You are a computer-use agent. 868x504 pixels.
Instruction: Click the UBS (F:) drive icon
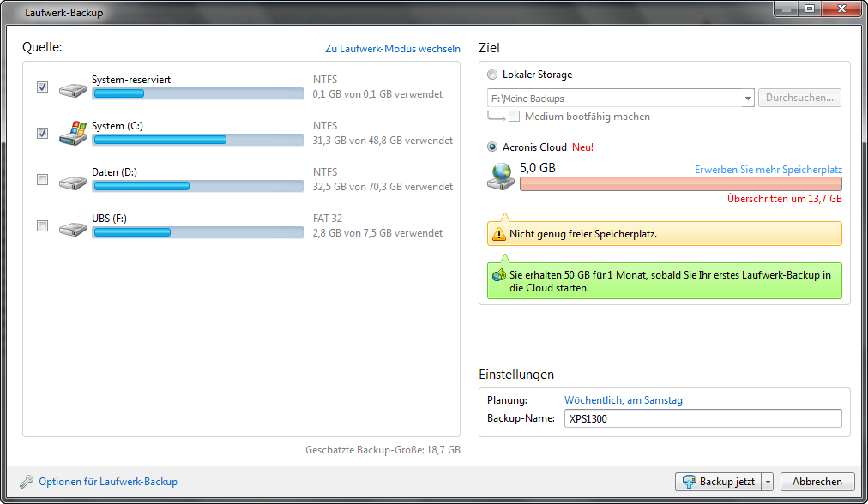pos(72,227)
